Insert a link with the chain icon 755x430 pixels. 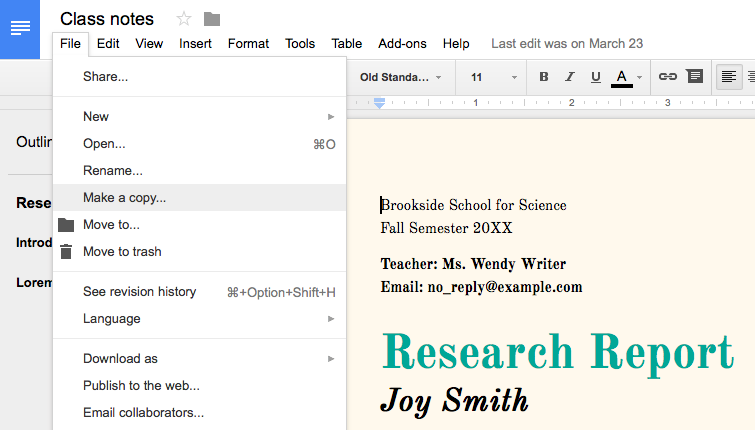click(668, 77)
